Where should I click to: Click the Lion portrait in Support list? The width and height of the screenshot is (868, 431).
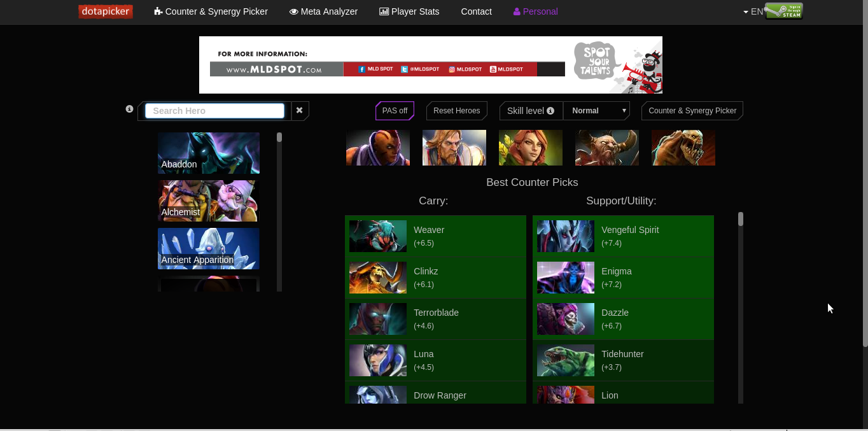tap(566, 395)
